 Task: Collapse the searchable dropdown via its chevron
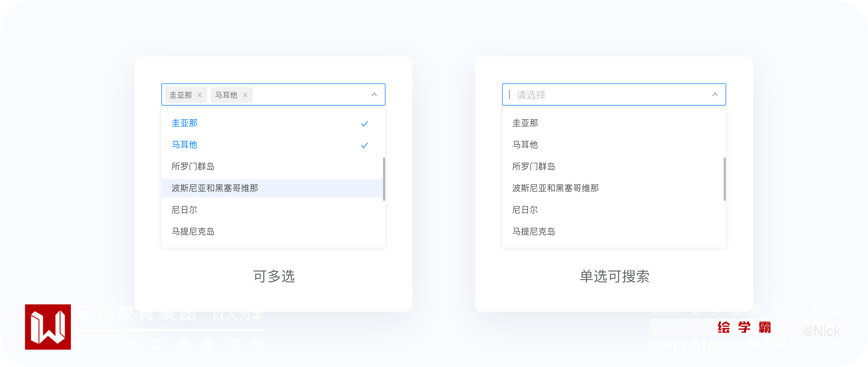(x=715, y=94)
